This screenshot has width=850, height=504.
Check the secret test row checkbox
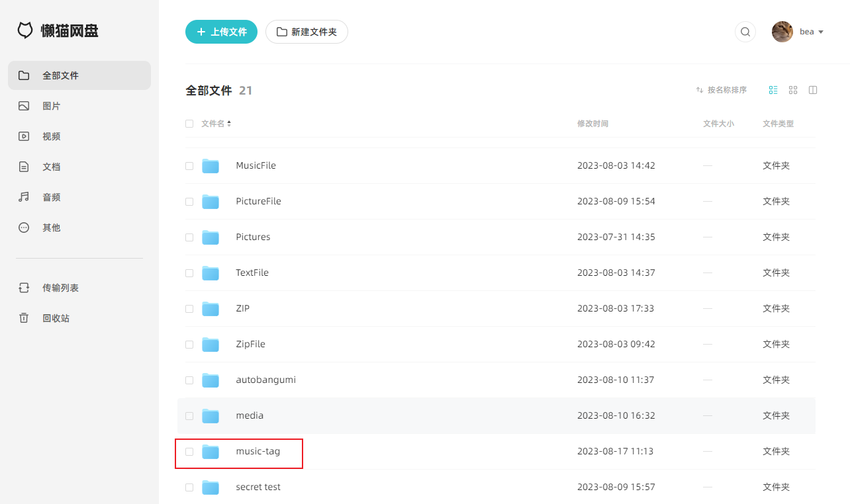(x=189, y=487)
